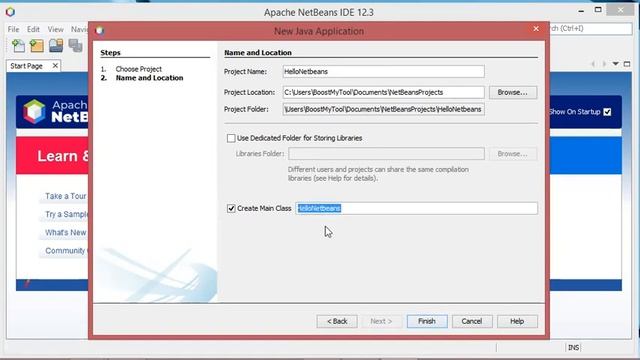Open the Try a Sample link
The width and height of the screenshot is (640, 360).
[67, 214]
